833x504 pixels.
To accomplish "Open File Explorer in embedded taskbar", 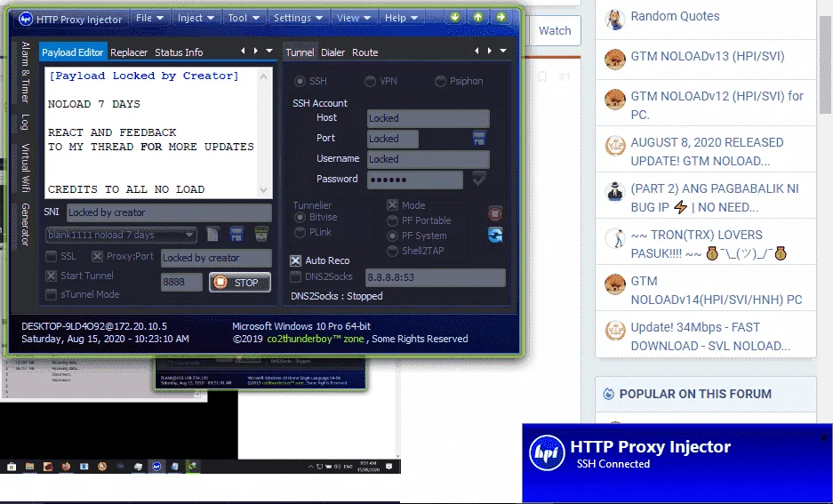I will click(x=30, y=467).
